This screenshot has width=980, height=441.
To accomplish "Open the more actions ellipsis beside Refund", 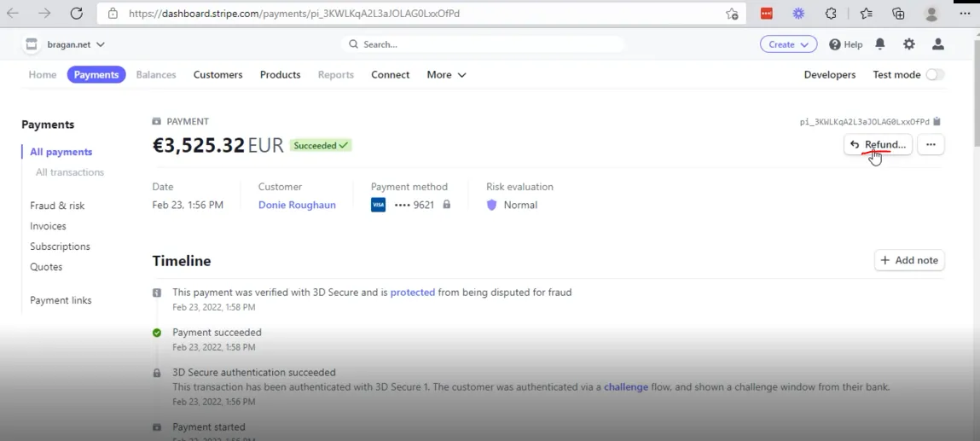I will 931,144.
